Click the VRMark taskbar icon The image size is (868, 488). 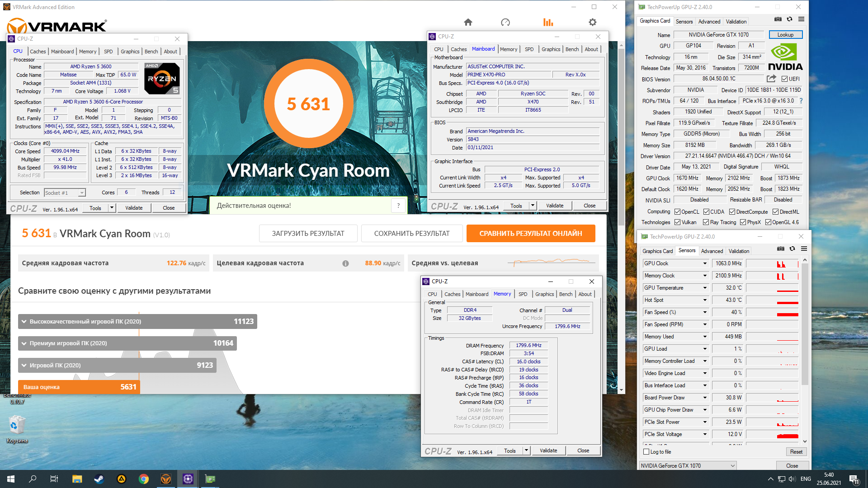pyautogui.click(x=166, y=479)
